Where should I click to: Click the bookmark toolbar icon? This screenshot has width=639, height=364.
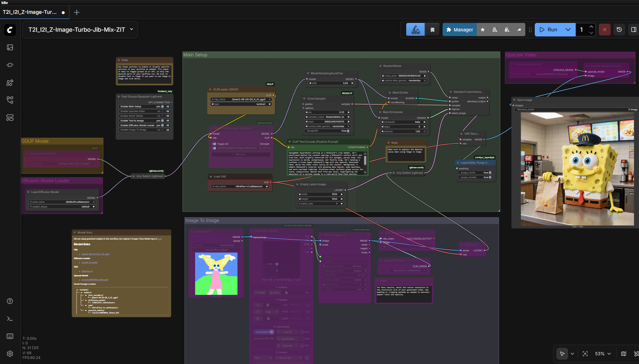432,30
